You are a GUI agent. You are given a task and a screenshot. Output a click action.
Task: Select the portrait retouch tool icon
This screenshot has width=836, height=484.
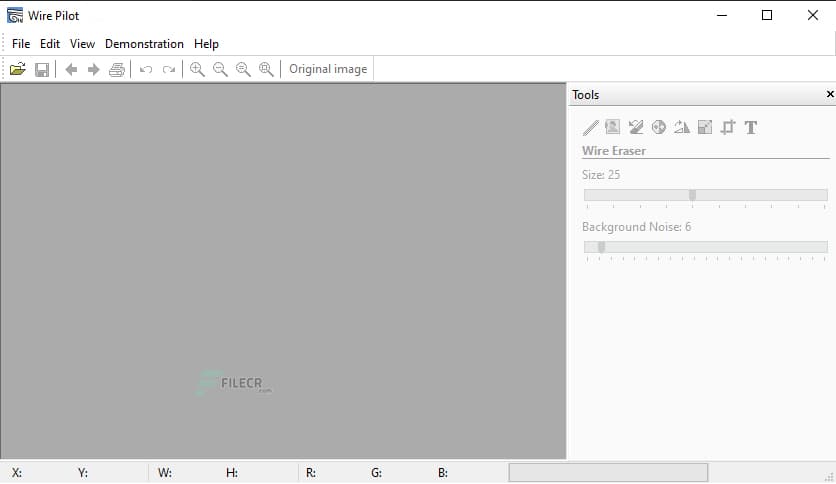613,127
